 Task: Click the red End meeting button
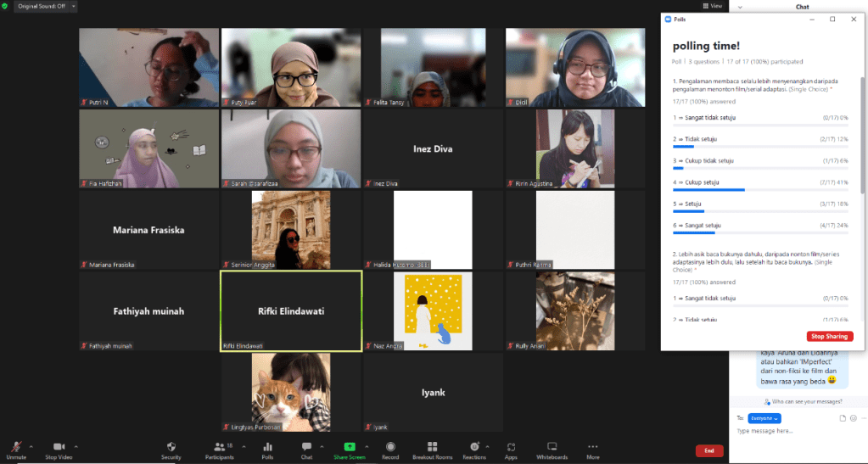(708, 450)
